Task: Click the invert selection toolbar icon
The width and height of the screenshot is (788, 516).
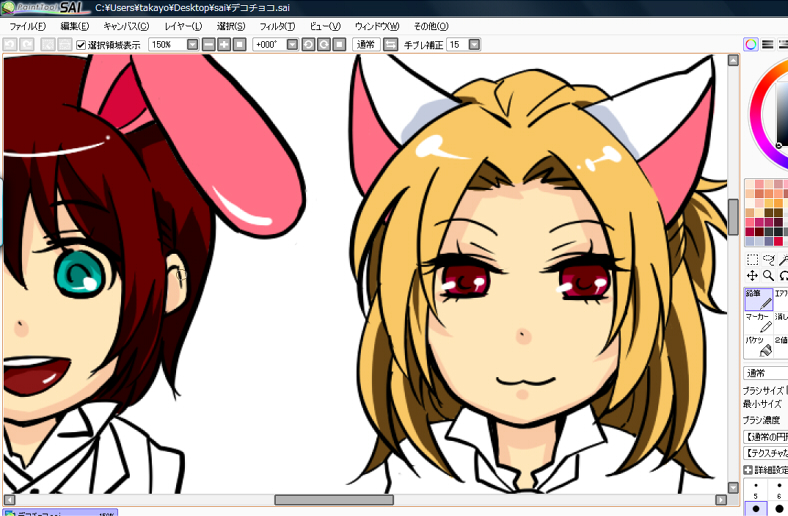Action: [x=64, y=45]
